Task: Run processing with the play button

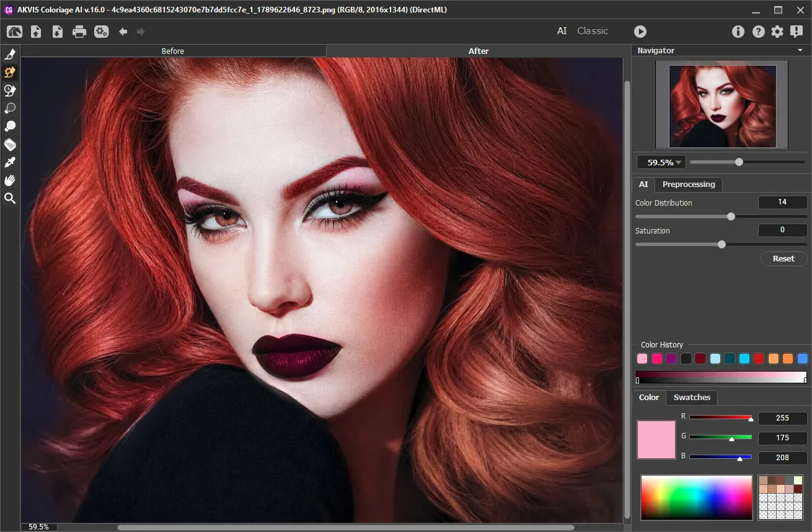Action: click(640, 32)
